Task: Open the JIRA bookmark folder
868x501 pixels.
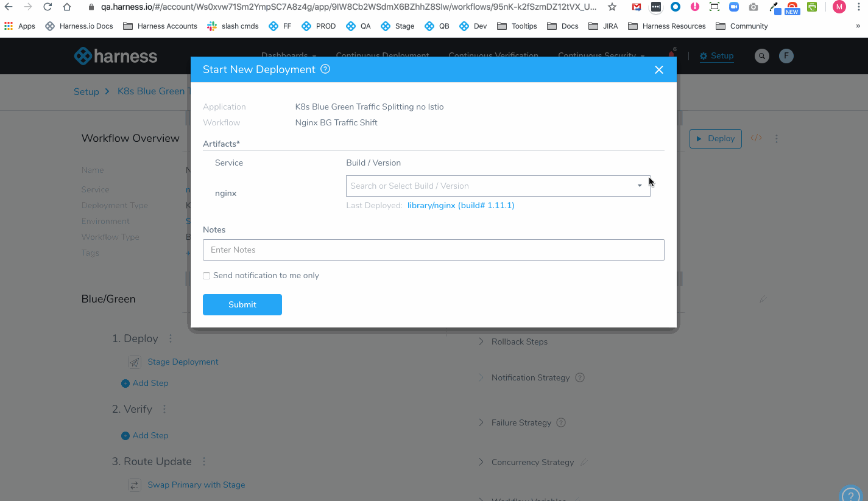Action: pyautogui.click(x=603, y=26)
